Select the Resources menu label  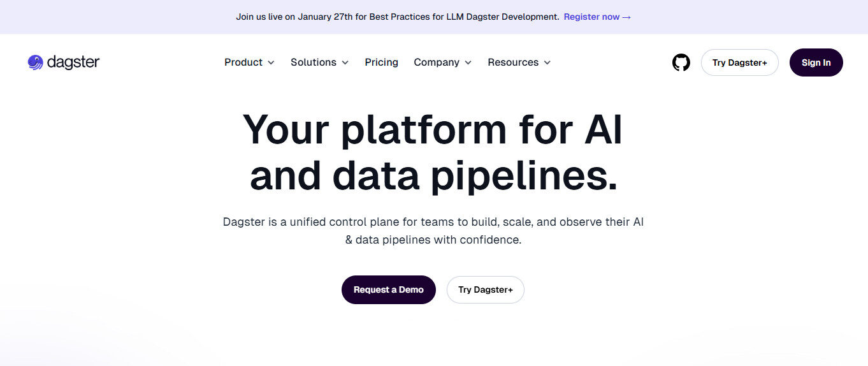(513, 62)
